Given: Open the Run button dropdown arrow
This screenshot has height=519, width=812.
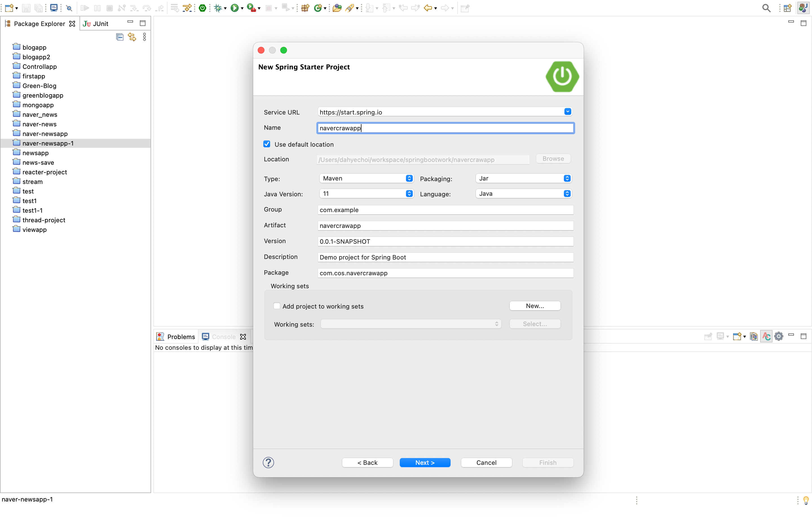Looking at the screenshot, I should 242,8.
